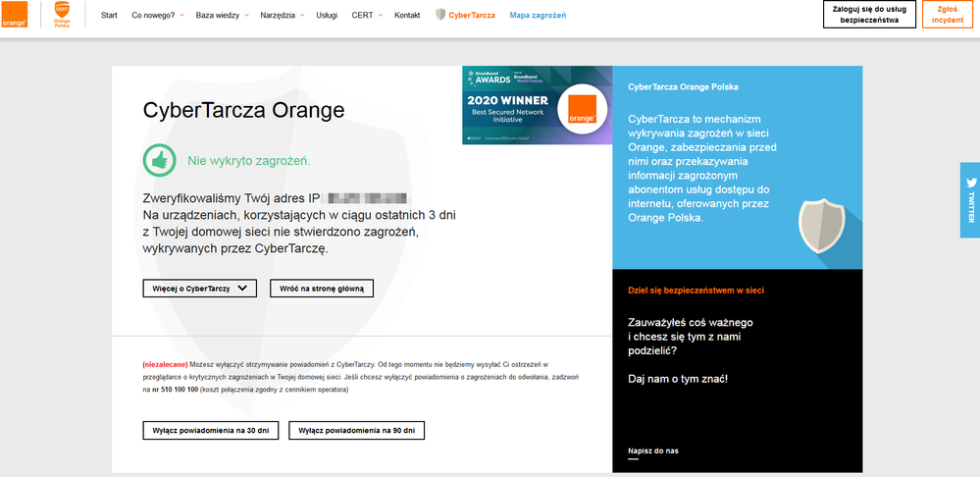Expand the CERT menu

tap(364, 16)
